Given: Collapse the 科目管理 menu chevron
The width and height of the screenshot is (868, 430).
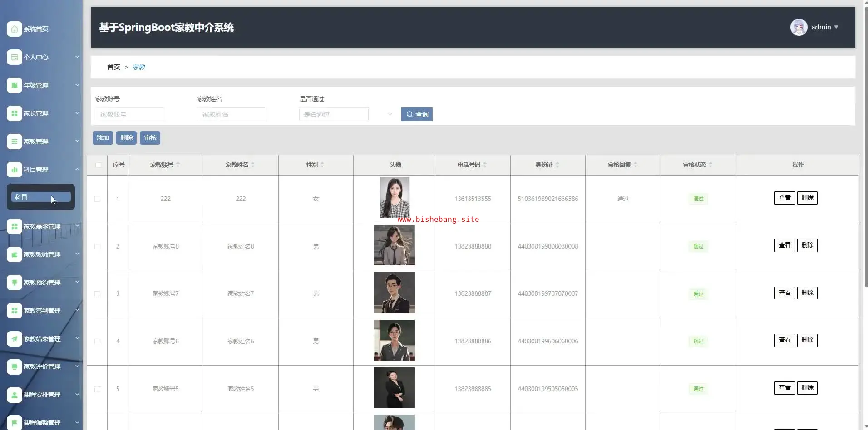Looking at the screenshot, I should coord(77,169).
